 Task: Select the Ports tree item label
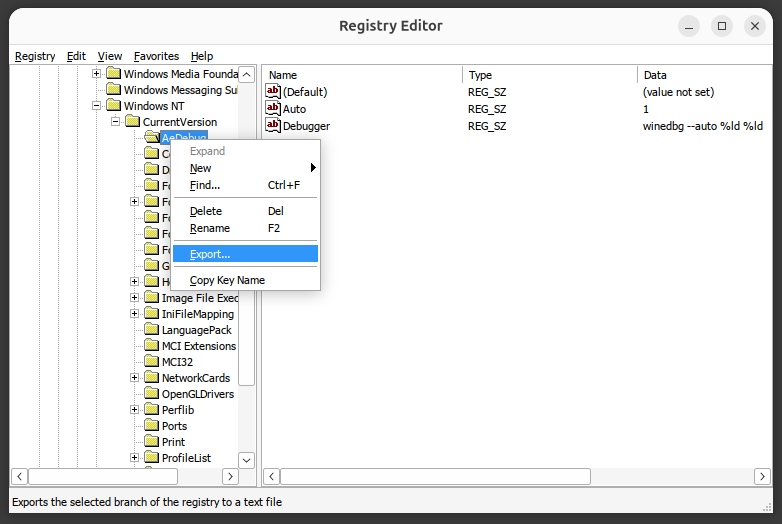pos(175,426)
